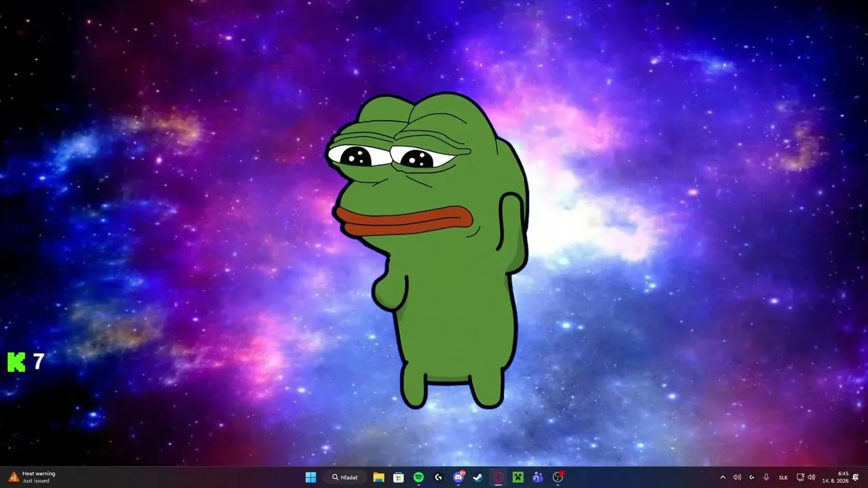868x488 pixels.
Task: Open Discord with unread badge
Action: (458, 477)
